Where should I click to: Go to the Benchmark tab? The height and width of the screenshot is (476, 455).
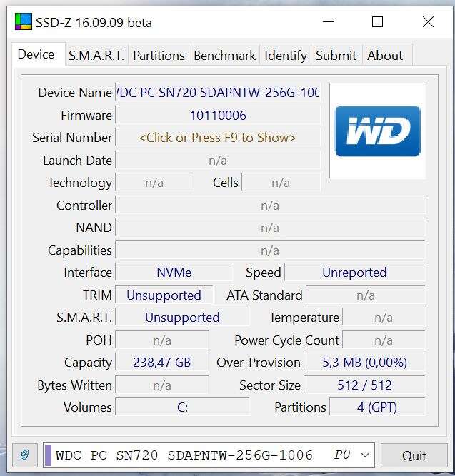tap(224, 56)
